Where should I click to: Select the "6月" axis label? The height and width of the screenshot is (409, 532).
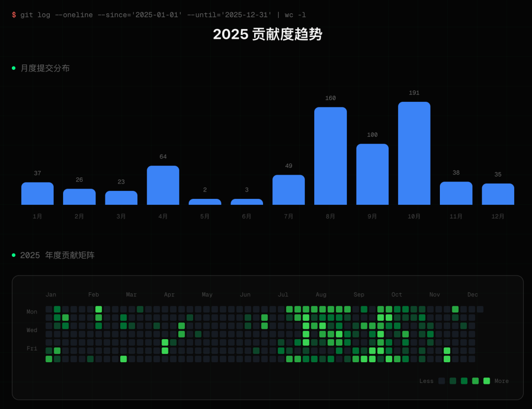click(247, 217)
